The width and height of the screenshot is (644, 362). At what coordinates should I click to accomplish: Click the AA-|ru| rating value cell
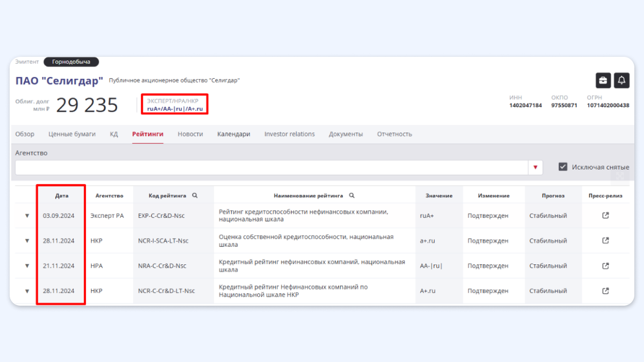point(431,265)
